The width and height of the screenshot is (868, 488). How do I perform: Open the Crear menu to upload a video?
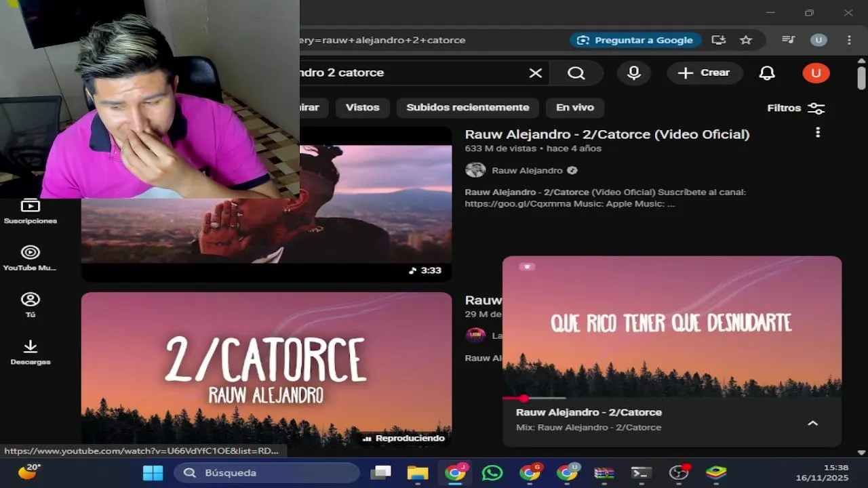[705, 73]
